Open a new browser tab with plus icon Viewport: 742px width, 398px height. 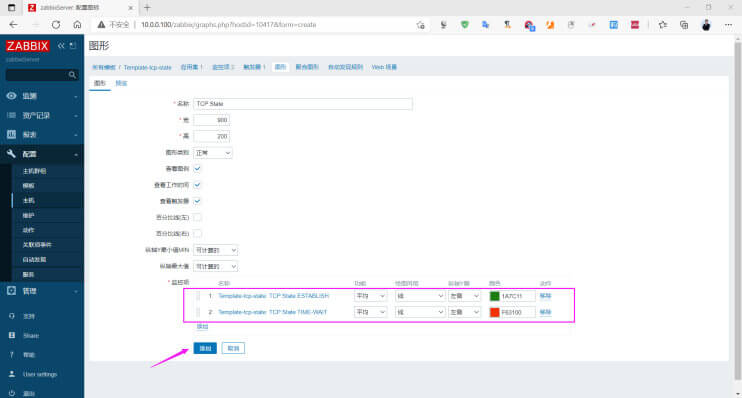147,8
